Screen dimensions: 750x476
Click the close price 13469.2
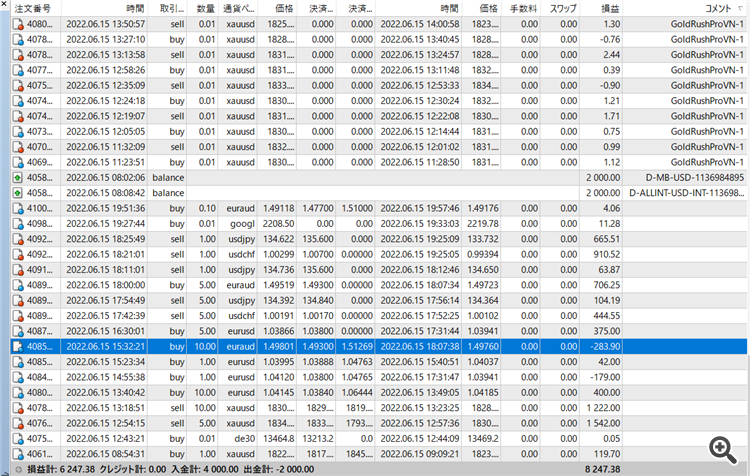click(x=483, y=439)
